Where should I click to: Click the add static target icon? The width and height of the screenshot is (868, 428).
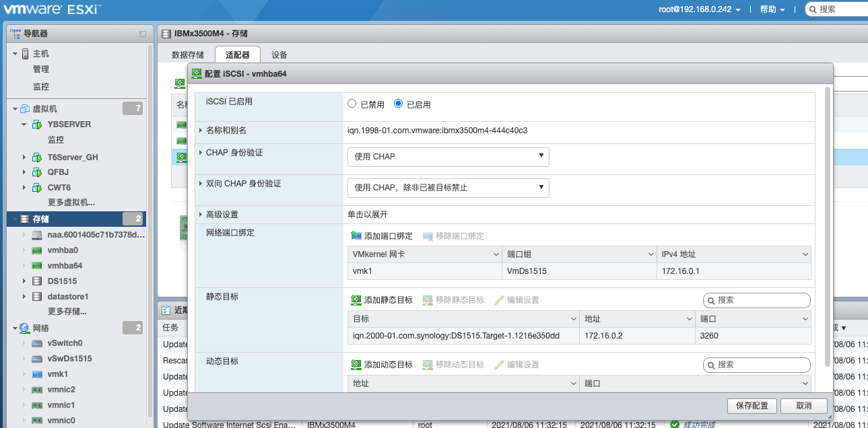point(356,300)
